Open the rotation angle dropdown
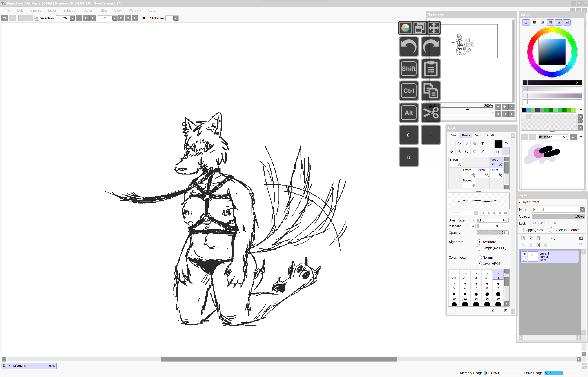Image resolution: width=588 pixels, height=377 pixels. 114,18
